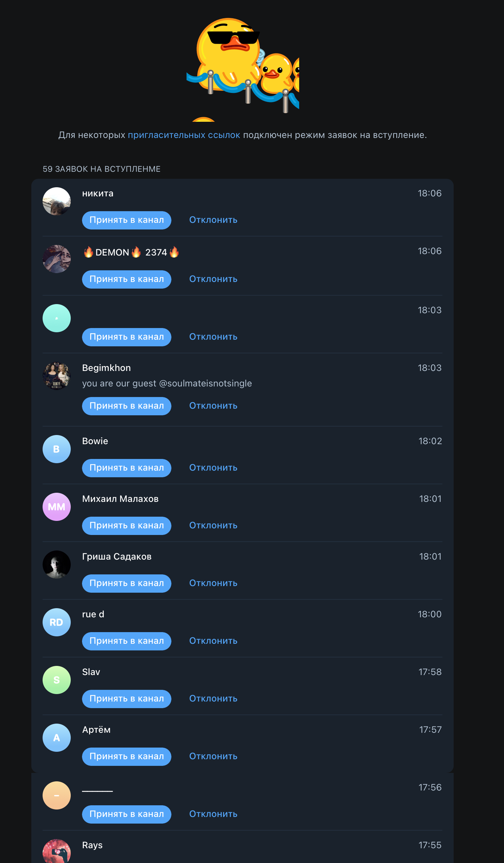Click DEMON 2374's avatar picture

pos(57,259)
